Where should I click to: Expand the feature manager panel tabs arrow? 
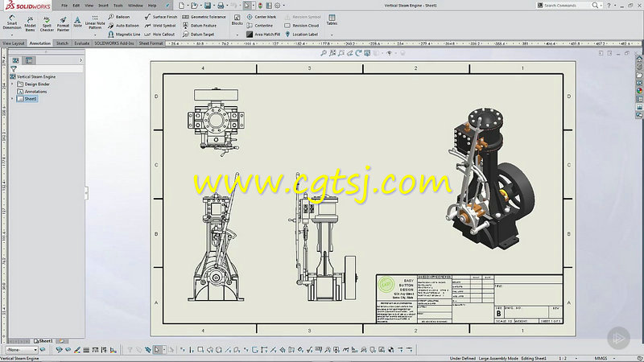pos(80,60)
